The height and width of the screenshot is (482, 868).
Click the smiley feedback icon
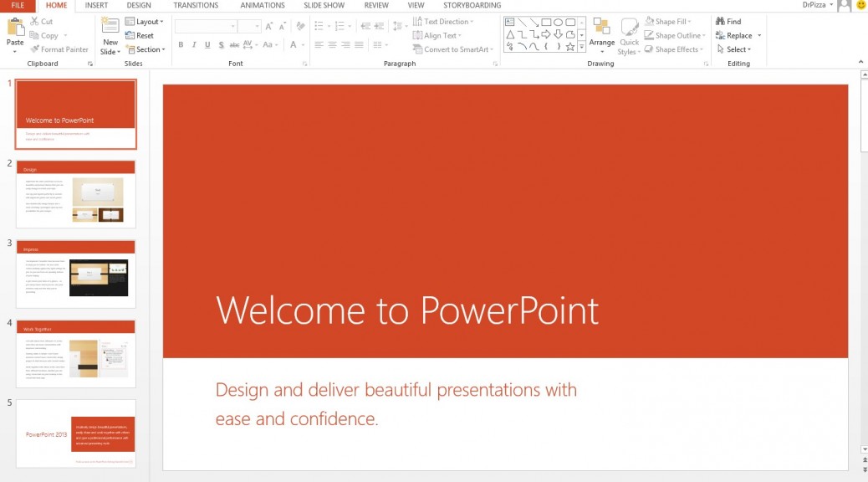click(860, 5)
